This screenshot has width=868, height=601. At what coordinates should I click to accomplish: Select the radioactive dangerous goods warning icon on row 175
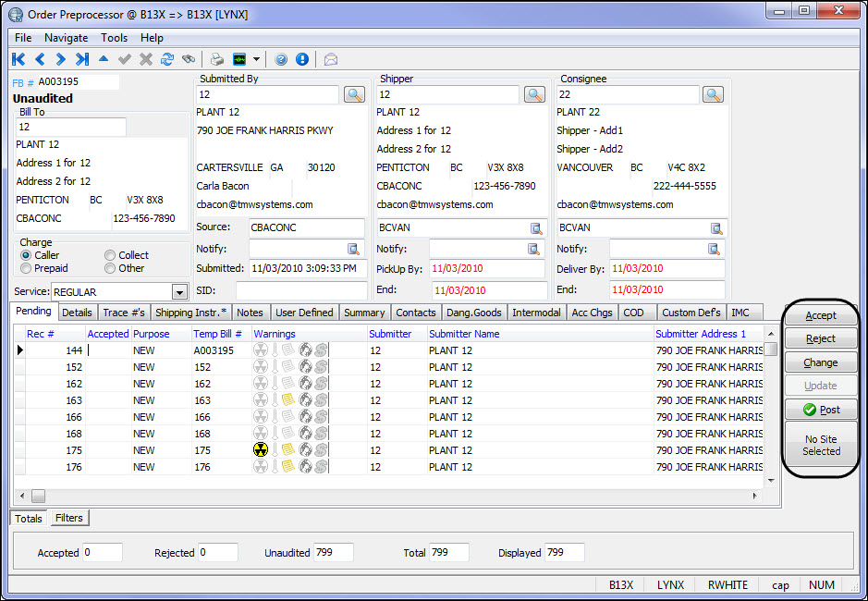pyautogui.click(x=260, y=450)
